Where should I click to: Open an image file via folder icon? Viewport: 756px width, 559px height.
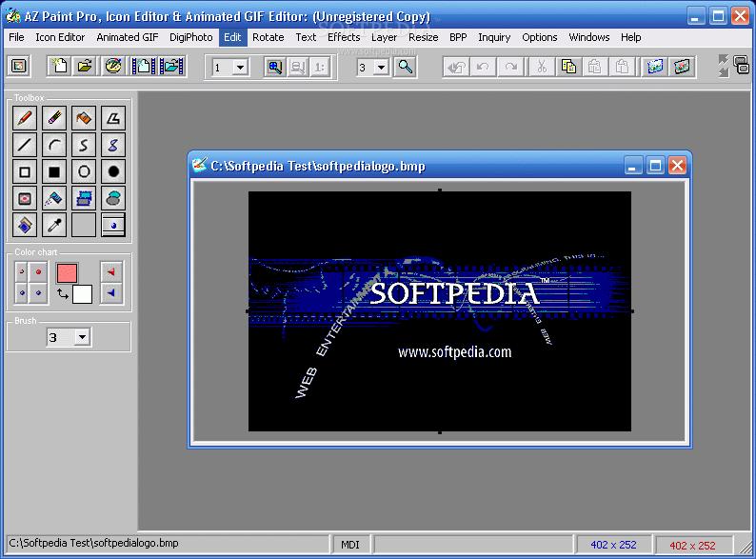[86, 66]
